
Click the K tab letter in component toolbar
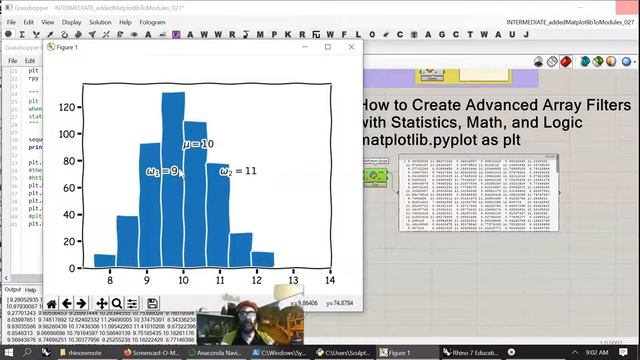[288, 35]
